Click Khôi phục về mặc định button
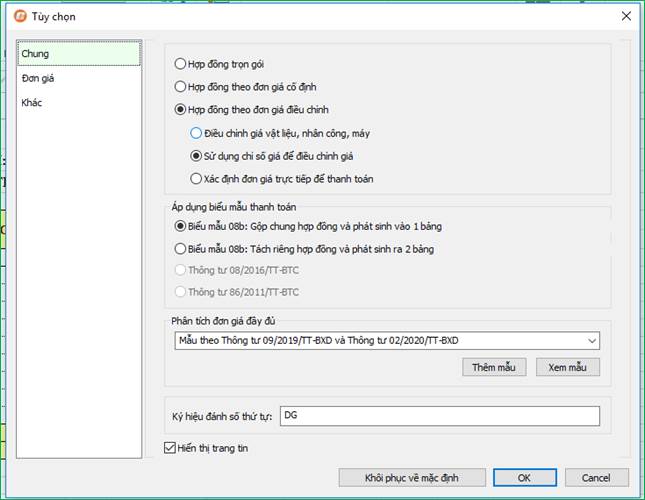645x500 pixels. click(x=412, y=477)
